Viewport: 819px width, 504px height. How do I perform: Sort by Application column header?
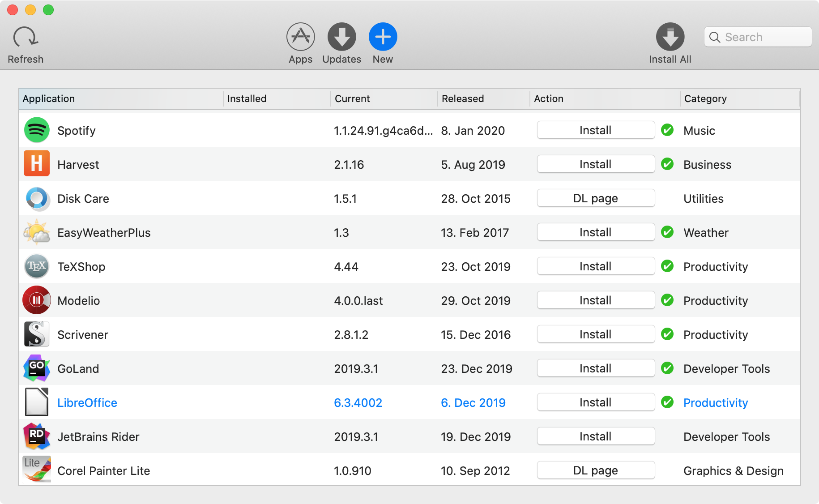(121, 99)
